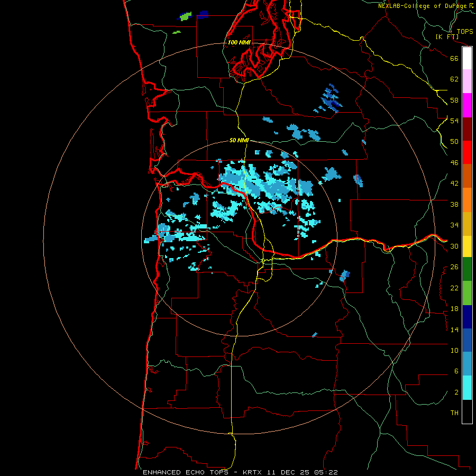Image resolution: width=476 pixels, height=476 pixels.
Task: Click the "TH" threshold legend label
Action: coord(454,413)
